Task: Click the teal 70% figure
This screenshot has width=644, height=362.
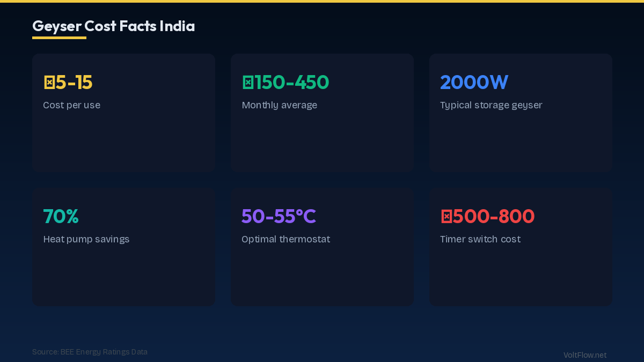Action: click(x=61, y=217)
